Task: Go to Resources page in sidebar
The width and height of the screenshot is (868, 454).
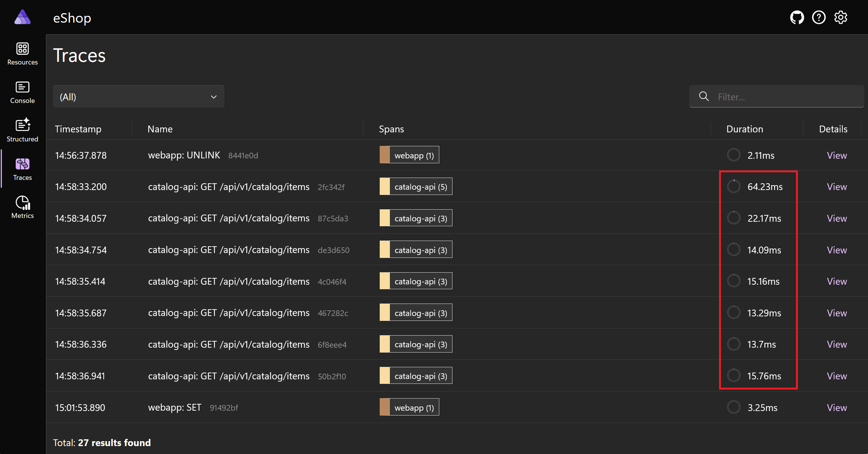Action: pyautogui.click(x=23, y=54)
